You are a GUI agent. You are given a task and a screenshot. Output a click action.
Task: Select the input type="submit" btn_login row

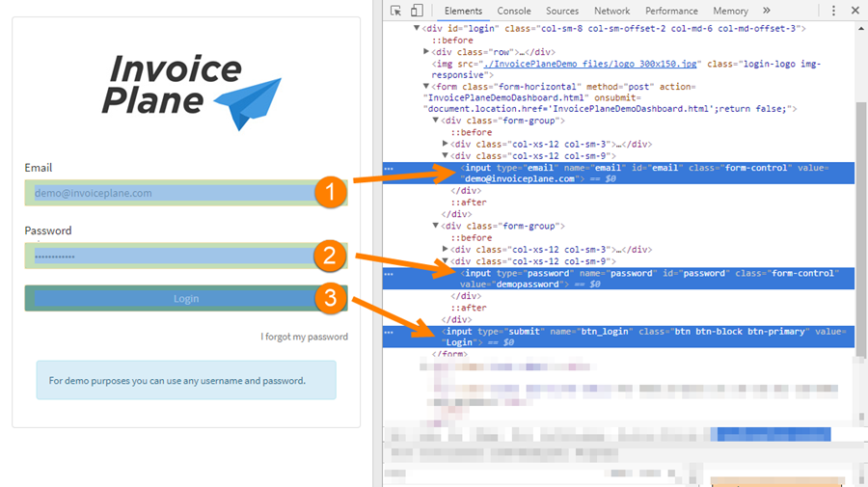[x=618, y=337]
